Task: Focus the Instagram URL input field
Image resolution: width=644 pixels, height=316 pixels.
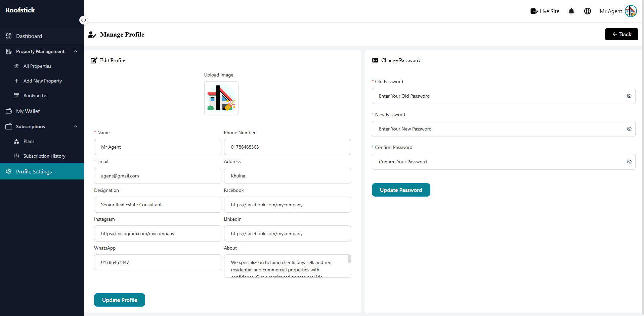Action: coord(158,233)
